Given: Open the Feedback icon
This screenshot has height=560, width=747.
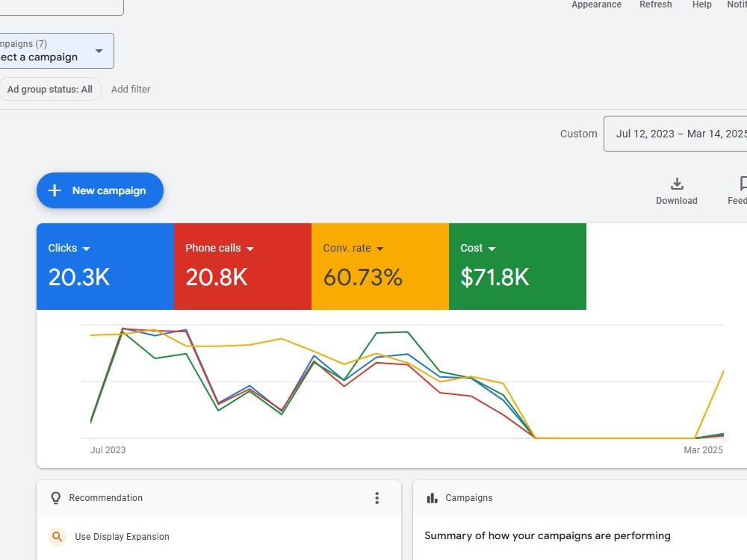Looking at the screenshot, I should [x=743, y=184].
